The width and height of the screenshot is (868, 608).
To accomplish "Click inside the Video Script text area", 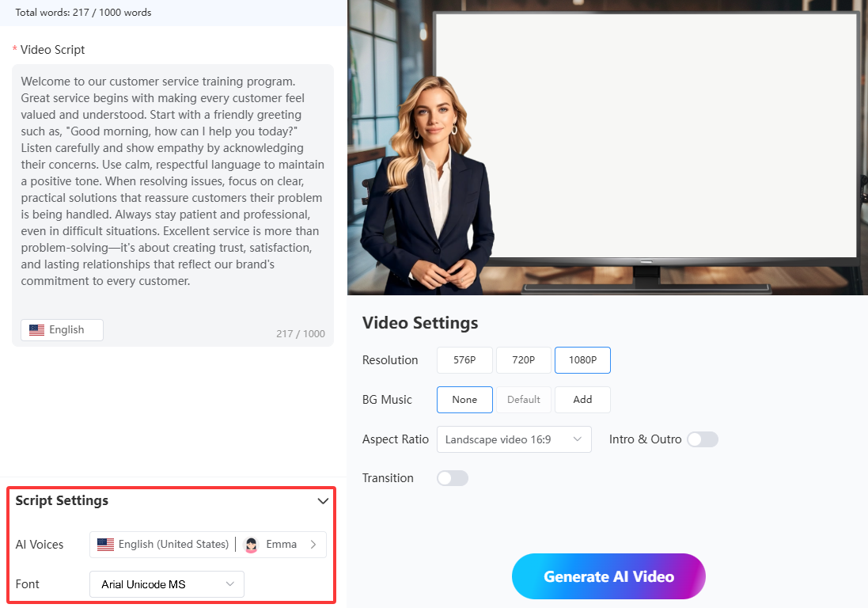I will pos(172,182).
